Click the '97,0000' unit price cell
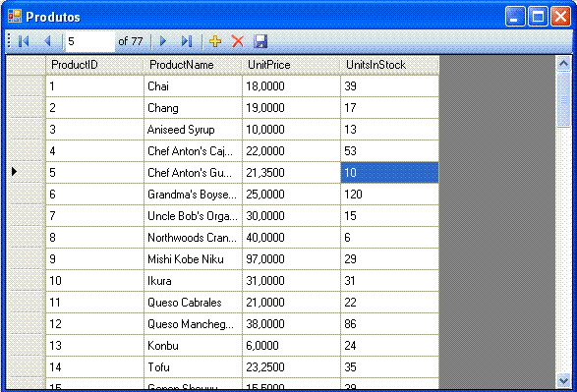 click(x=291, y=259)
